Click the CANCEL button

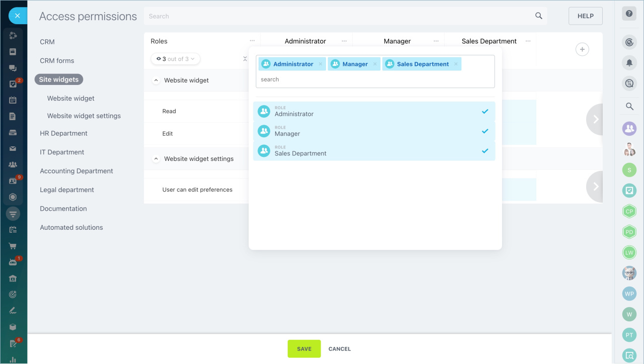pos(340,349)
